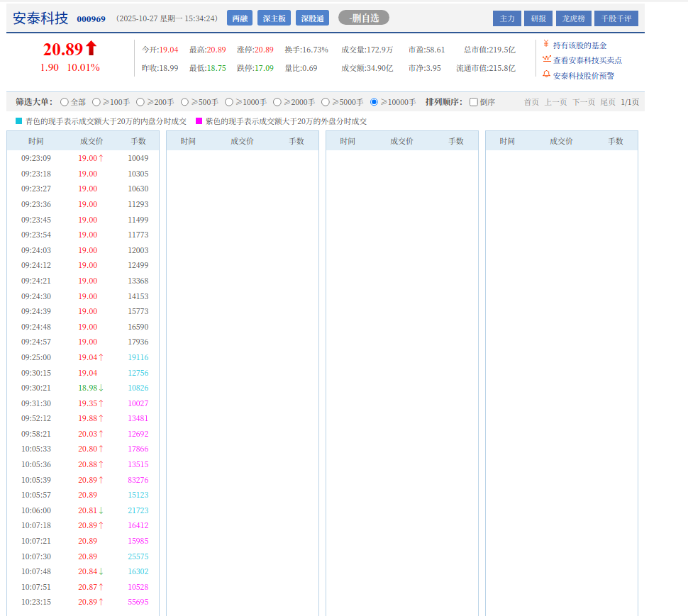
Task: Open the 研报 tab
Action: (538, 18)
